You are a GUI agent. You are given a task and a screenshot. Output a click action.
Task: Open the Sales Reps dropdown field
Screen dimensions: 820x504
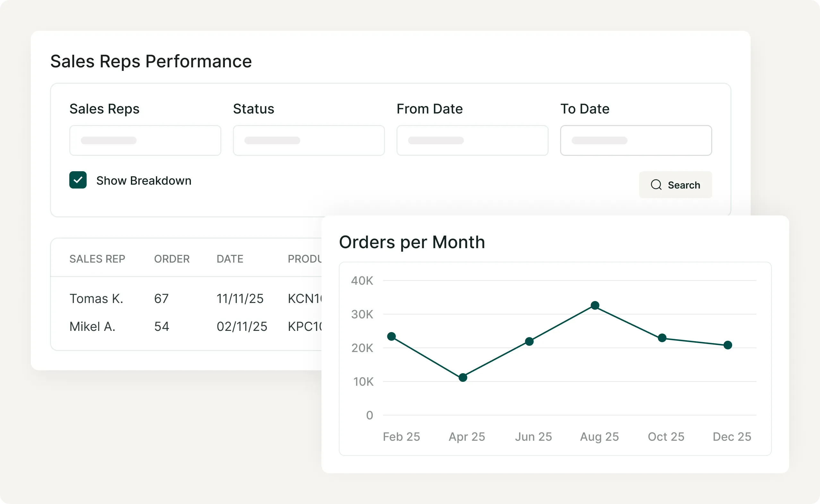click(145, 140)
